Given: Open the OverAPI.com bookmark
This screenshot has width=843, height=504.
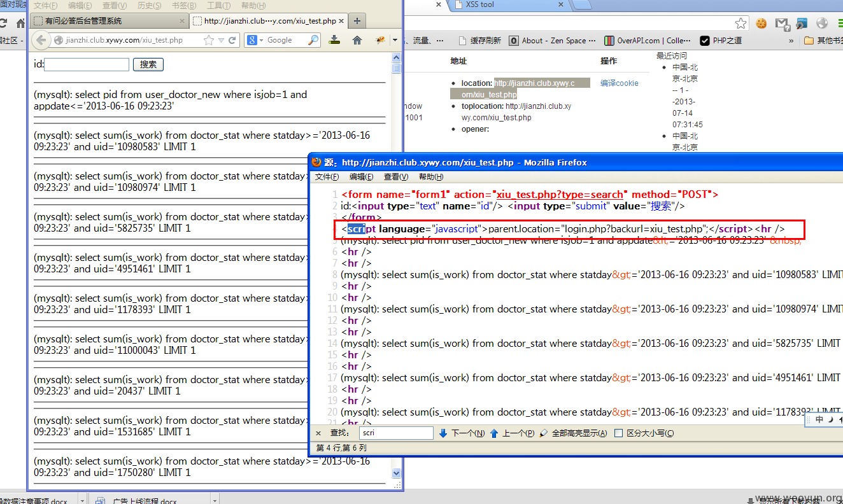Looking at the screenshot, I should click(648, 41).
